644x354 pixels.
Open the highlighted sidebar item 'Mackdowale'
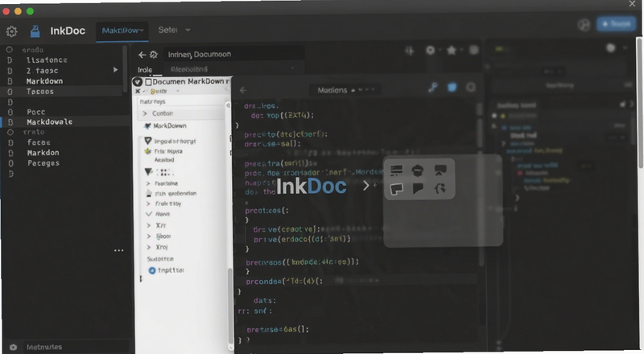click(x=50, y=122)
